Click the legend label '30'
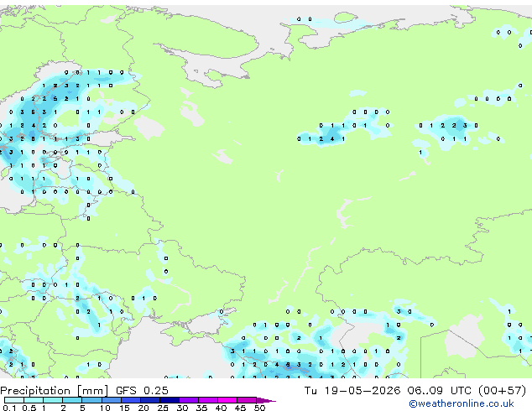 [182, 408]
